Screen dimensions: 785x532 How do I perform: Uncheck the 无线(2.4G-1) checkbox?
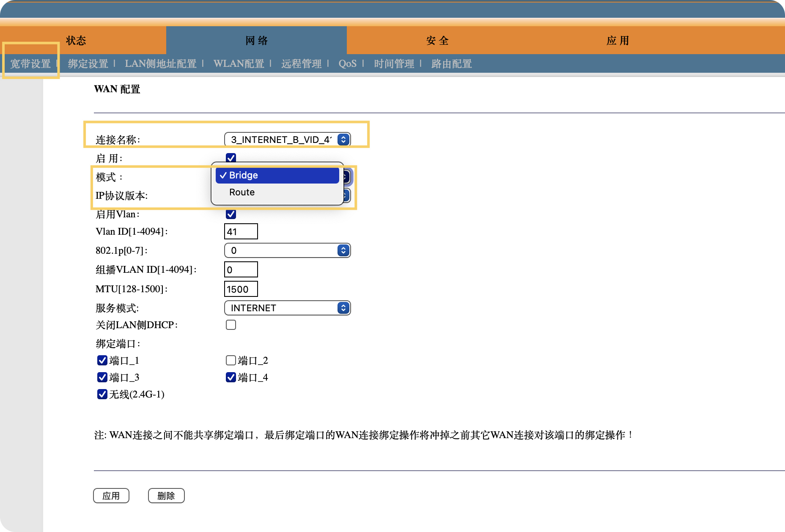tap(102, 394)
